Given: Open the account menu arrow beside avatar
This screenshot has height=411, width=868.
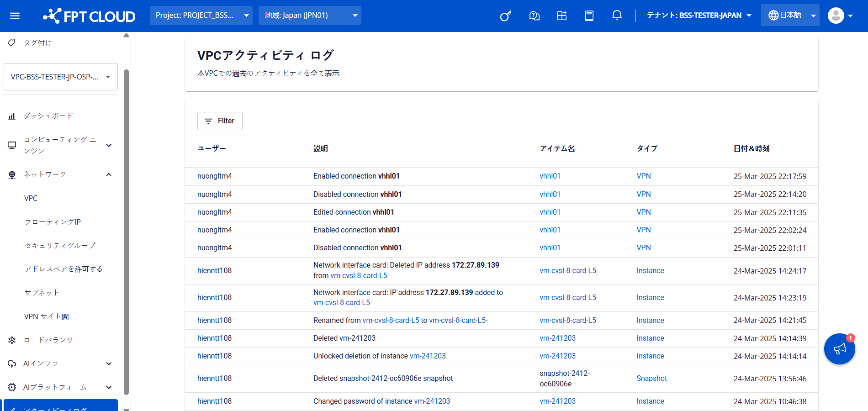Looking at the screenshot, I should point(850,16).
